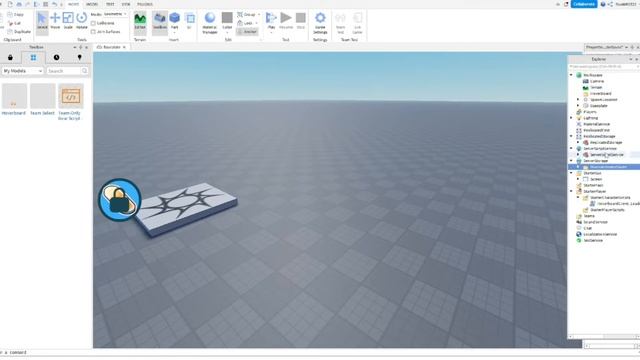Click the Lock tool button
The image size is (640, 360).
(x=246, y=23)
